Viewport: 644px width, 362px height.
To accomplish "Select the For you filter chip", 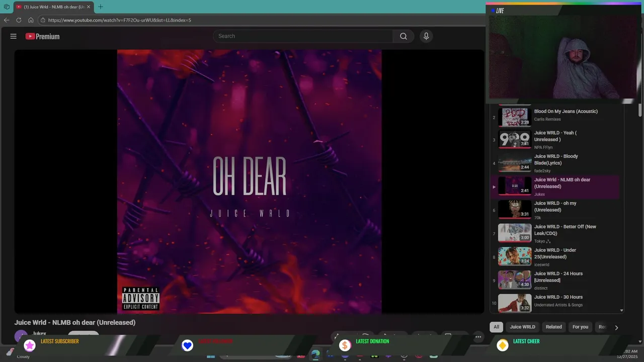I will coord(580,327).
